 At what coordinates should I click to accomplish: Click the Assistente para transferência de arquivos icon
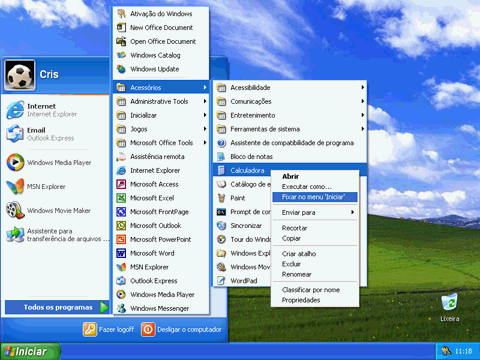[15, 234]
